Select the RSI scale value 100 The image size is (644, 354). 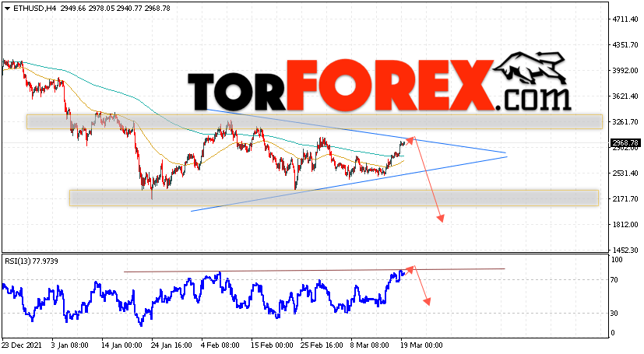coord(617,260)
